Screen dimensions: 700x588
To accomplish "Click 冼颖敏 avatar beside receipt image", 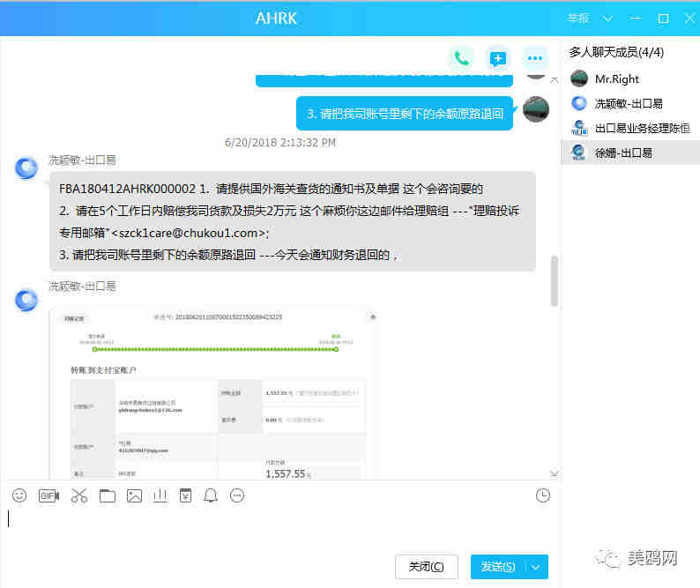I will coord(26,300).
